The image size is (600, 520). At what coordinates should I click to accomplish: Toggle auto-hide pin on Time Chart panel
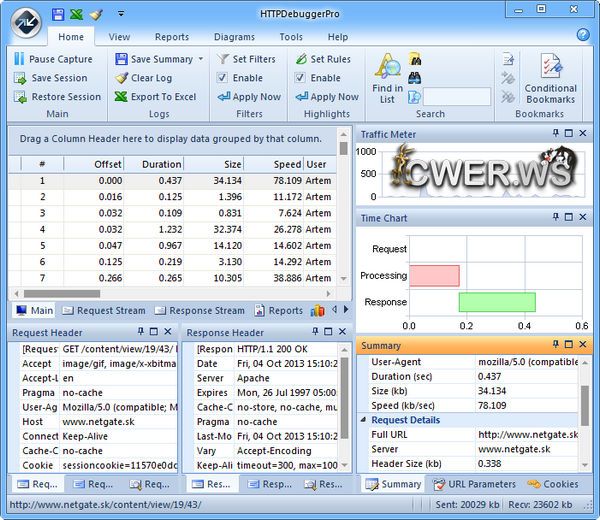[556, 217]
